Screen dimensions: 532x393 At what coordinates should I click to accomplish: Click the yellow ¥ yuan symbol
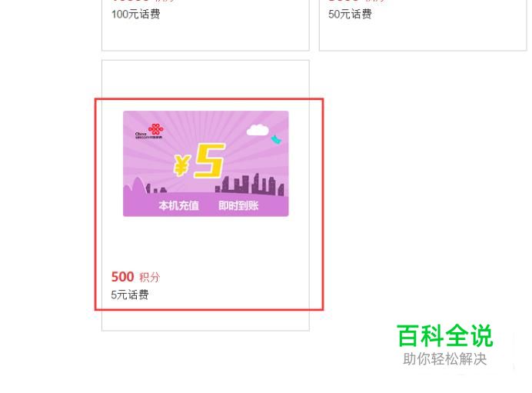[181, 165]
